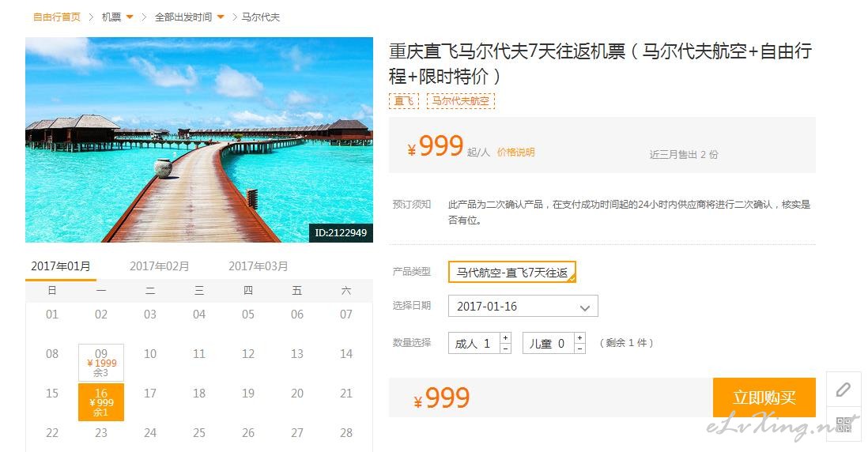Increase adult count with plus stepper
Screen dimensions: 868x452
[x=505, y=337]
